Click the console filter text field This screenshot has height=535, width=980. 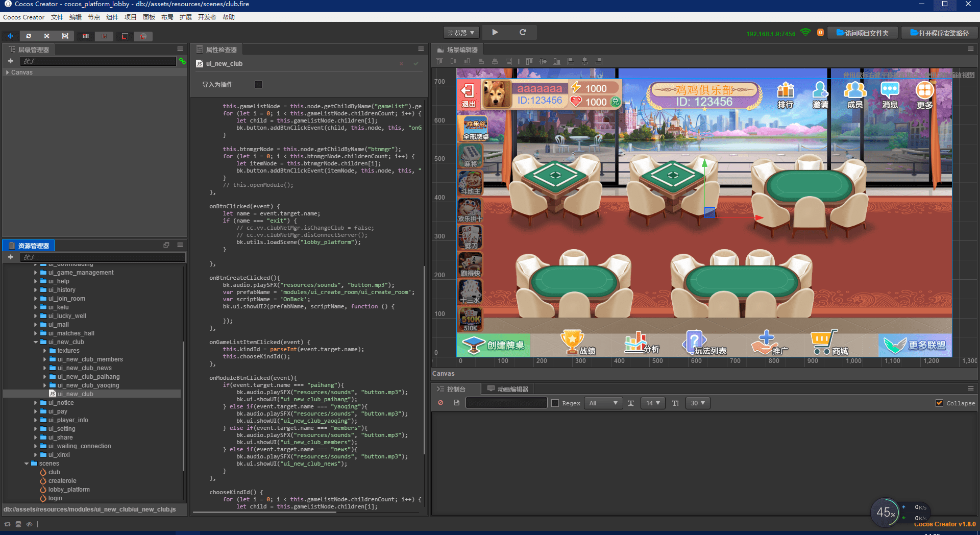coord(506,403)
